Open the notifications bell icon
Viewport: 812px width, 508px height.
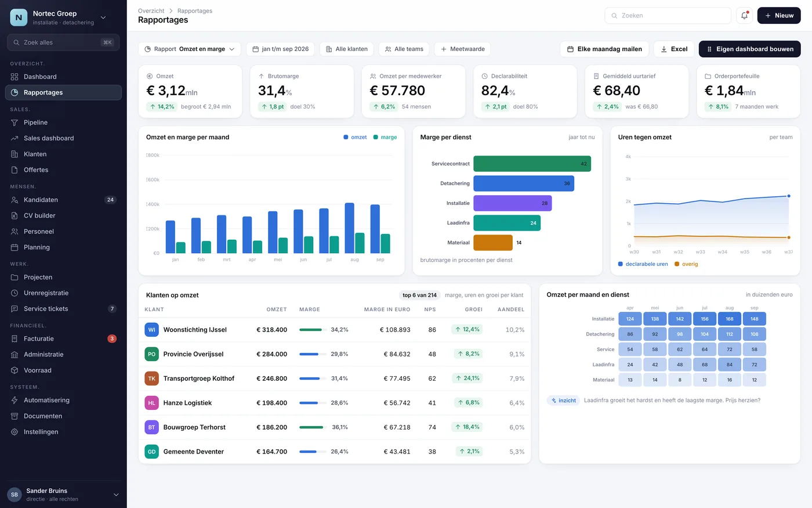pyautogui.click(x=744, y=16)
